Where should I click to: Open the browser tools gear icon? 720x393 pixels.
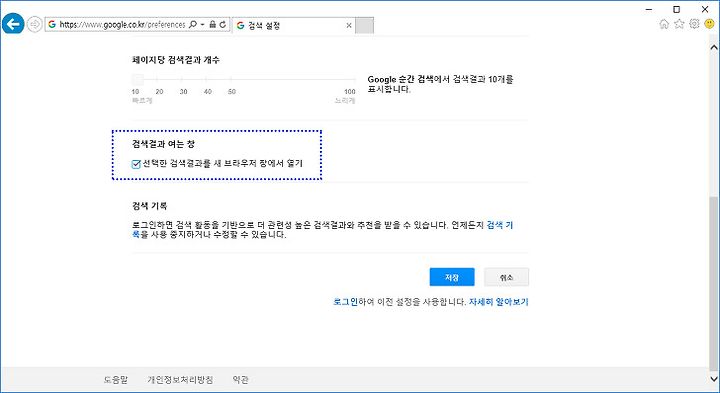[694, 24]
